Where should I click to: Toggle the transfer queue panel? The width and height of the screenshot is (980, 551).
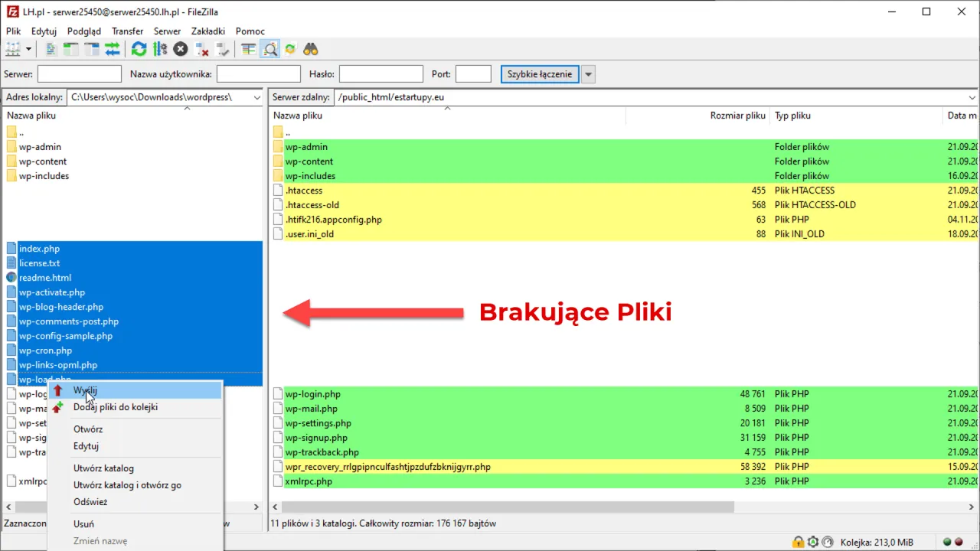click(x=113, y=49)
